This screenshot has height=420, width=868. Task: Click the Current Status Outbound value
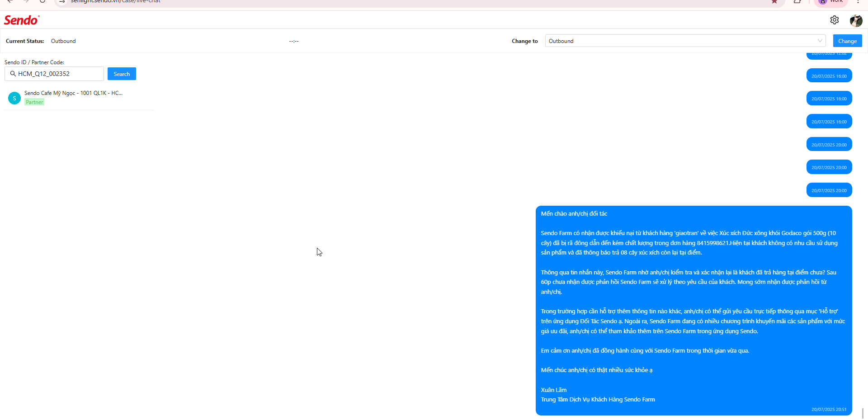pos(63,41)
